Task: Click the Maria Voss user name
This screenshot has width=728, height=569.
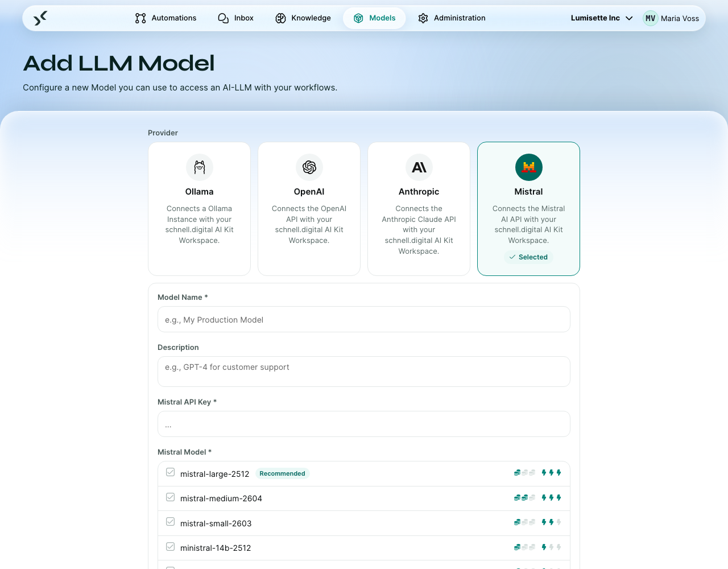Action: coord(680,18)
